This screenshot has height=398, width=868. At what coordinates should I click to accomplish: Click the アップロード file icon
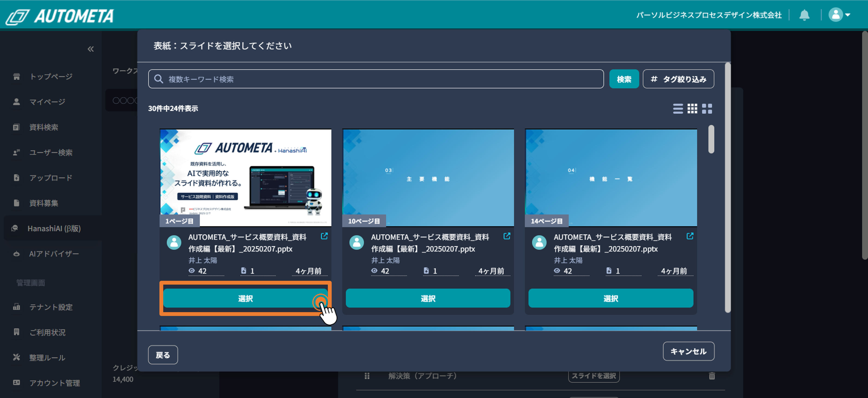[x=17, y=177]
